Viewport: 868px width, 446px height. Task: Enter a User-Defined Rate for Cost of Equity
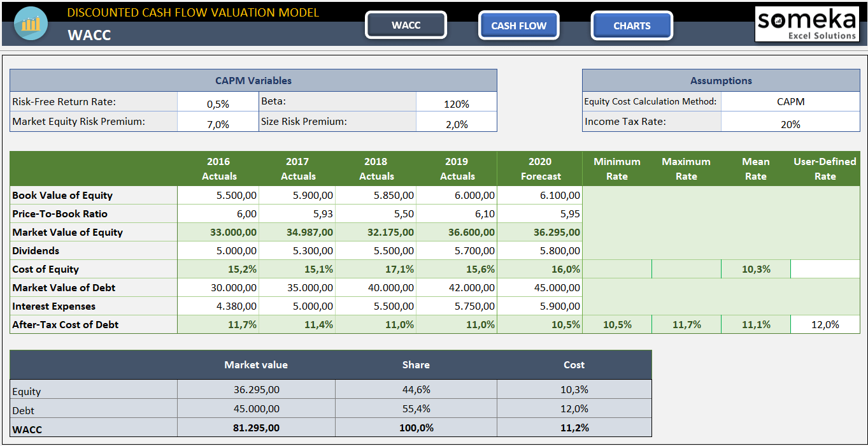[825, 268]
